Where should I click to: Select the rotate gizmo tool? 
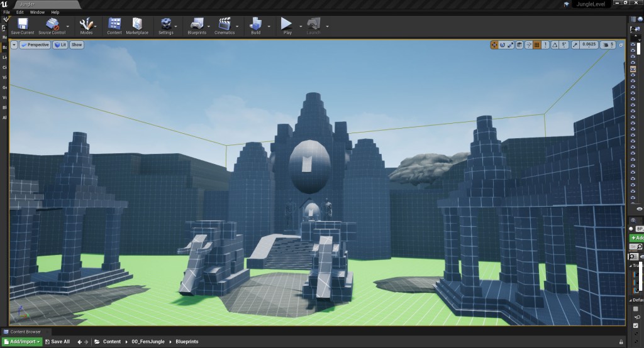click(502, 45)
